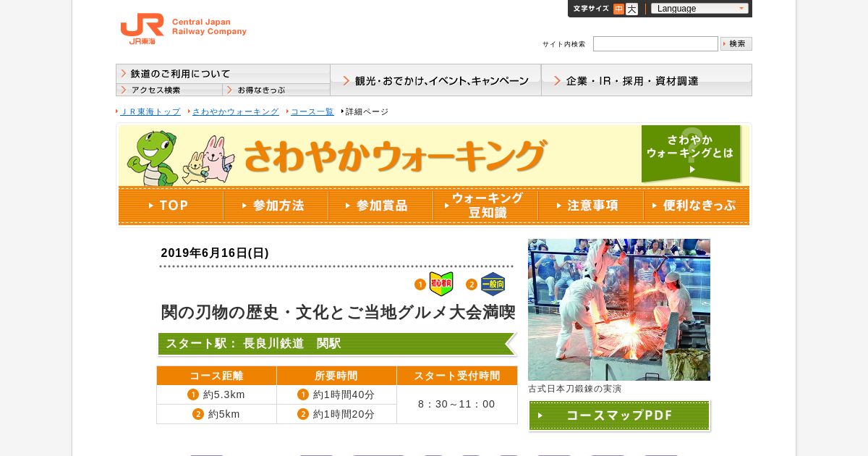The height and width of the screenshot is (456, 868).
Task: Click the sword forging demonstration photo
Action: pyautogui.click(x=619, y=310)
